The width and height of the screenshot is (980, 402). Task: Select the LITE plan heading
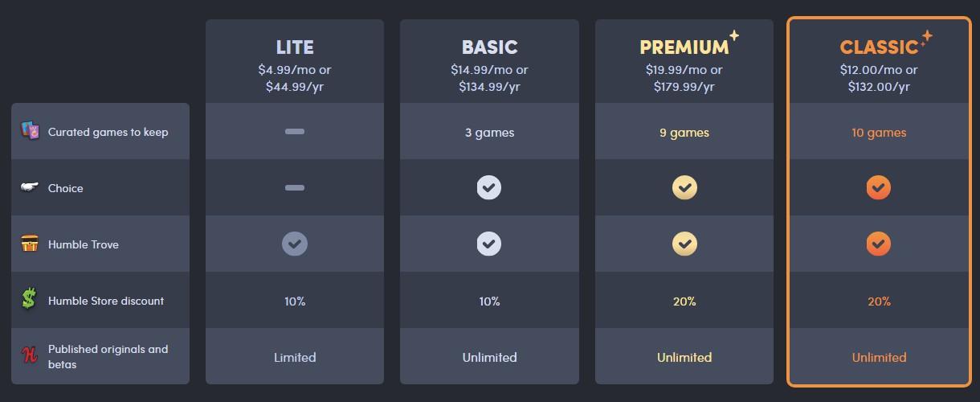[295, 47]
